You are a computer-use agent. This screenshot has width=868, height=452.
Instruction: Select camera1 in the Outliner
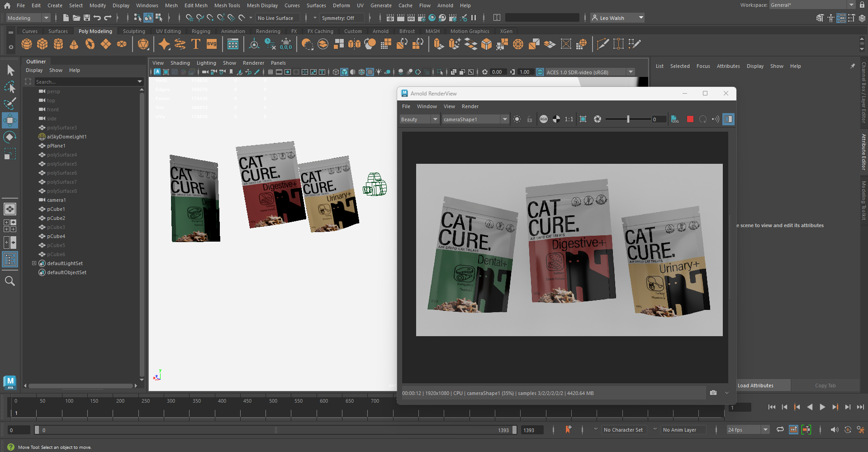click(x=56, y=200)
